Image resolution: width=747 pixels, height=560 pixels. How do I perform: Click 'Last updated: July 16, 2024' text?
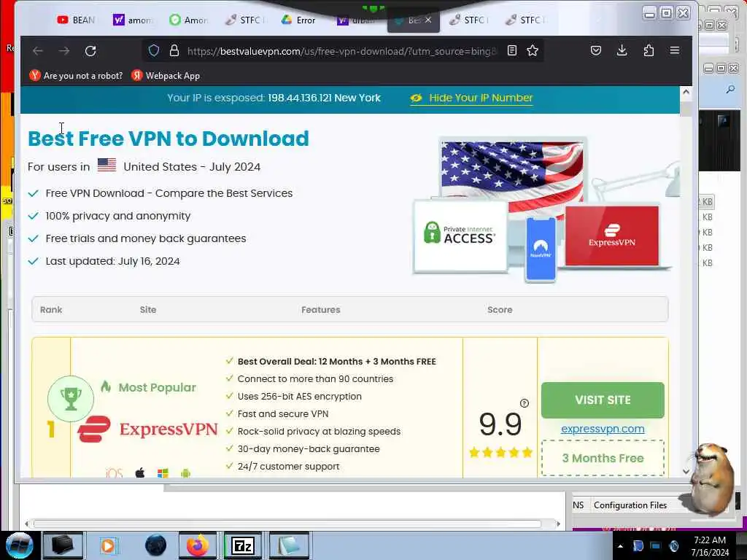point(113,261)
